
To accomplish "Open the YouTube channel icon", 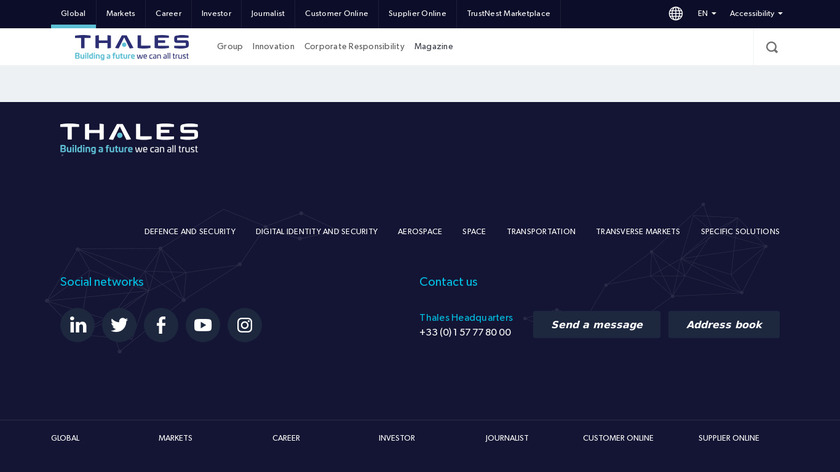I will 203,325.
